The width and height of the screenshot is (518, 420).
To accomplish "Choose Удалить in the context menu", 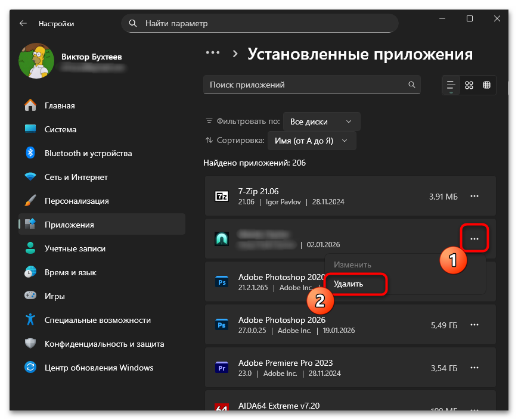I will point(348,284).
